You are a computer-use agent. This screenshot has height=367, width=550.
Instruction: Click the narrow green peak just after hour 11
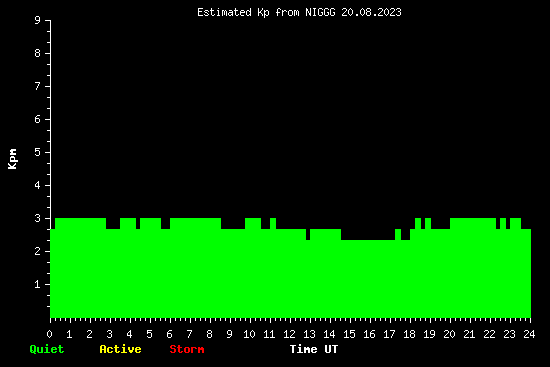coord(273,223)
